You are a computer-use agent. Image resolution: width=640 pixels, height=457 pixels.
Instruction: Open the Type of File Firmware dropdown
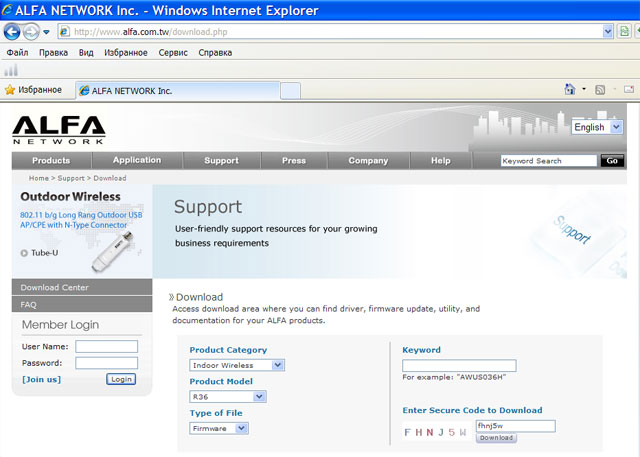[x=219, y=428]
